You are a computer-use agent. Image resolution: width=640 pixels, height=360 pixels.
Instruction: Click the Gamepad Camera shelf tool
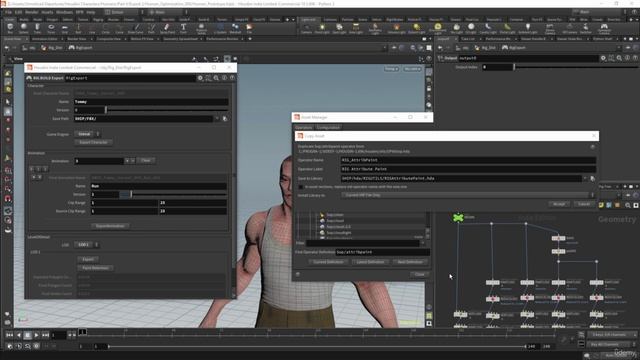click(x=604, y=28)
